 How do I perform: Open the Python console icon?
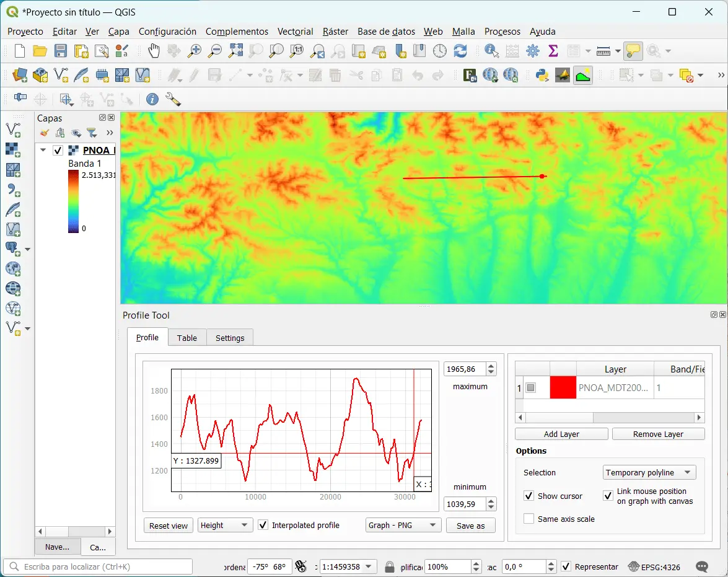click(542, 75)
